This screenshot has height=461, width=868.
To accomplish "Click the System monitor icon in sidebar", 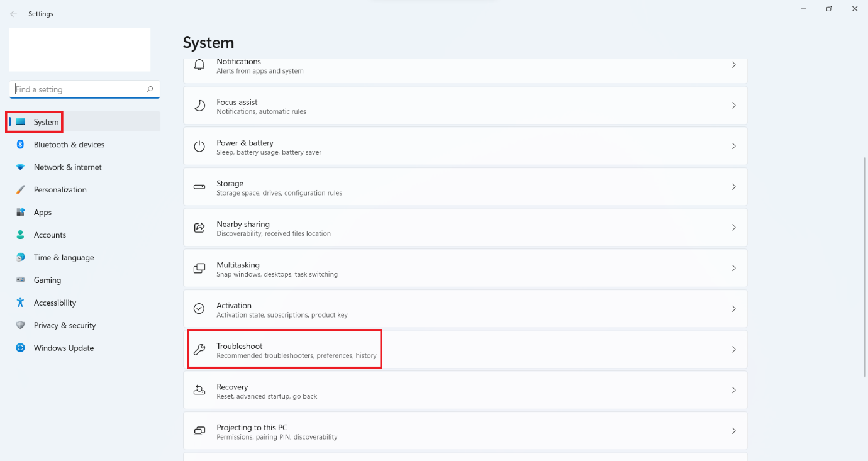I will point(21,122).
